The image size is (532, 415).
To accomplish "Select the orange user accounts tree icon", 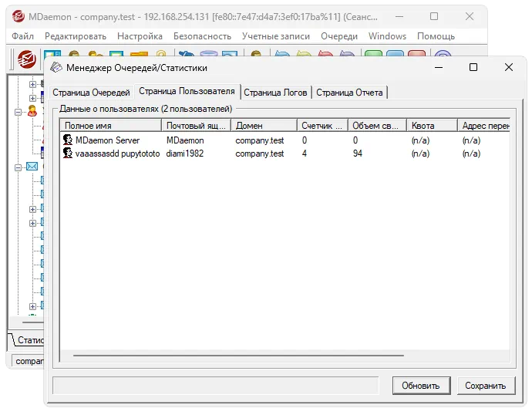I will point(32,111).
